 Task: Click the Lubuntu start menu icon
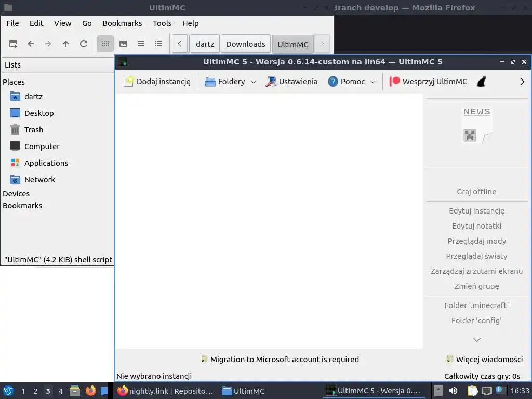coord(8,391)
